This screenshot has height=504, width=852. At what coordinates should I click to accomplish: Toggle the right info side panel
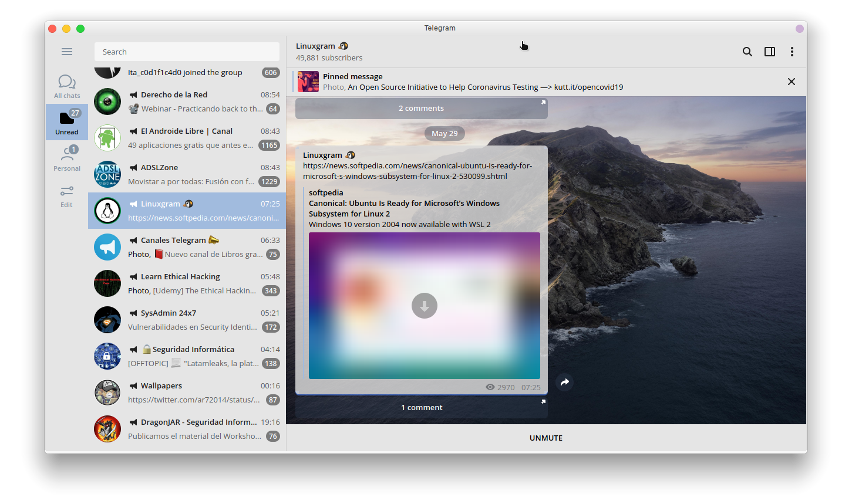pos(770,52)
